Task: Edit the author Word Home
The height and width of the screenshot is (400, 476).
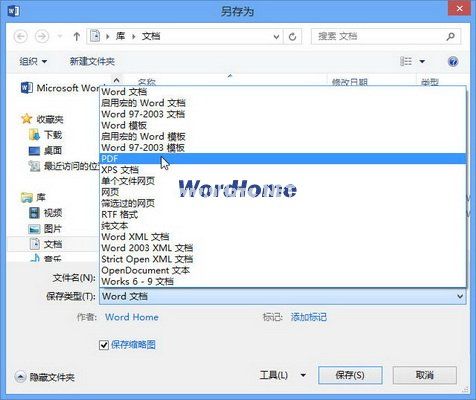Action: point(132,317)
